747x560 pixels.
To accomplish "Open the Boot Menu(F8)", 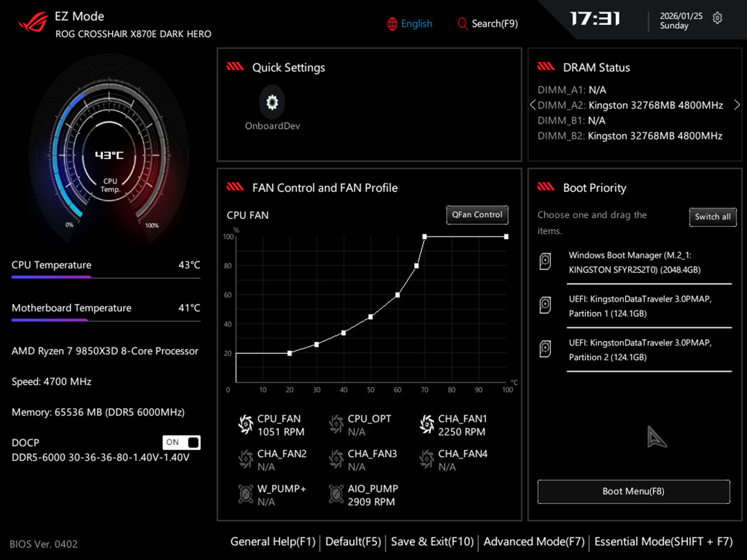I will pyautogui.click(x=634, y=492).
